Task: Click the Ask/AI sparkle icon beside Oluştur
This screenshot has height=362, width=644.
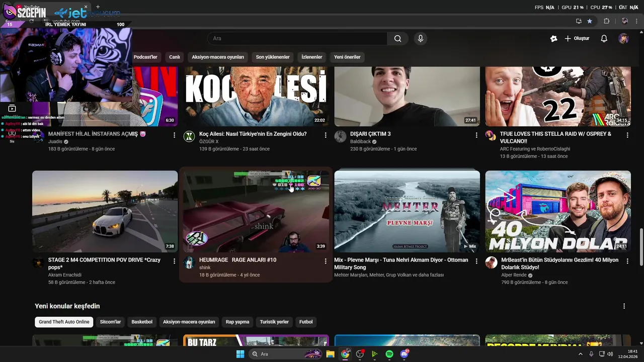Action: 554,39
